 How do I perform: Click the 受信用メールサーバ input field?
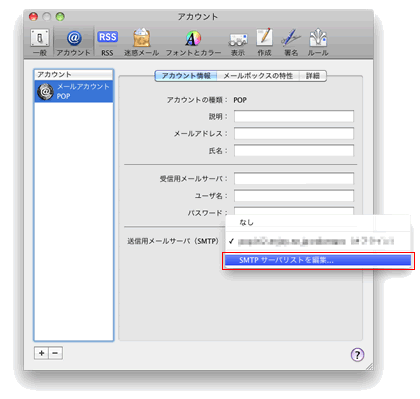click(x=294, y=178)
